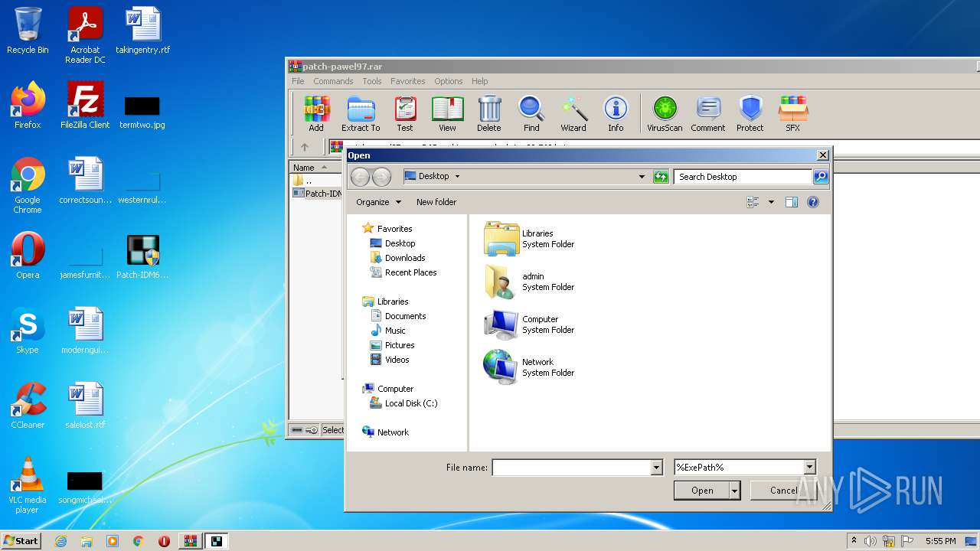Select the Computer system folder
Image resolution: width=980 pixels, height=551 pixels.
(530, 324)
